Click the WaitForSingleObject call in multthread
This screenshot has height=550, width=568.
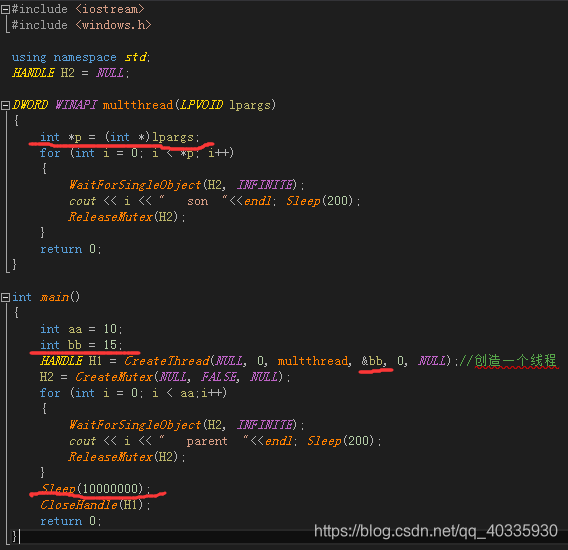[x=187, y=185]
